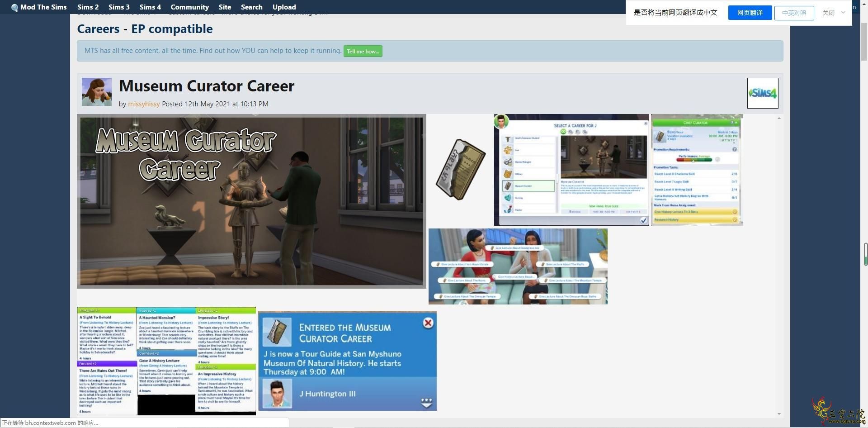Open the moodlets collage thumbnail
868x428 pixels.
(x=166, y=361)
